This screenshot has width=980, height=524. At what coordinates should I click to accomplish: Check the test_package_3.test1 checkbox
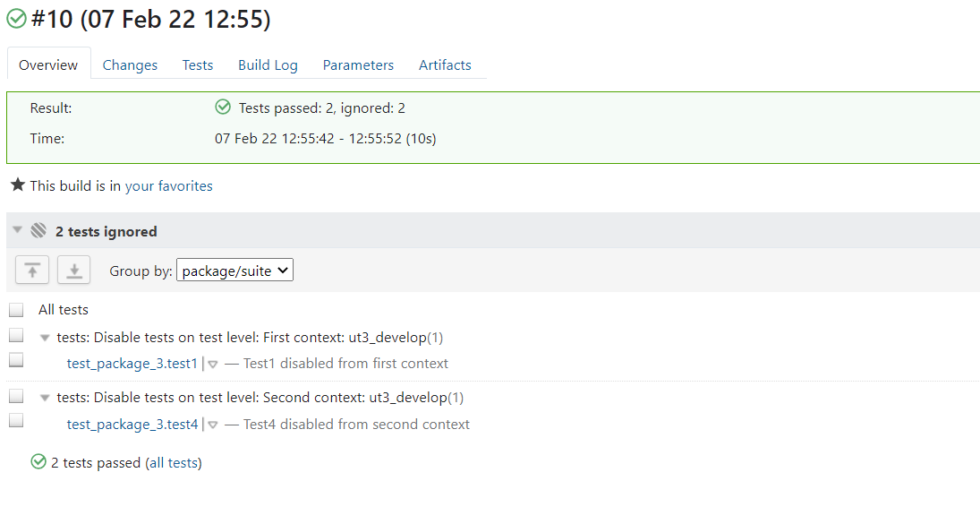point(16,361)
